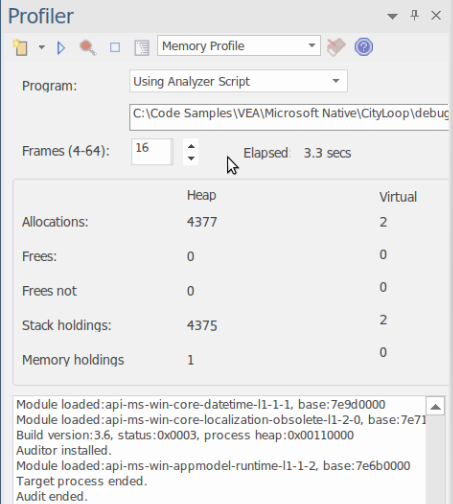Click the Program label
Viewport: 453px width, 504px height.
tap(49, 86)
